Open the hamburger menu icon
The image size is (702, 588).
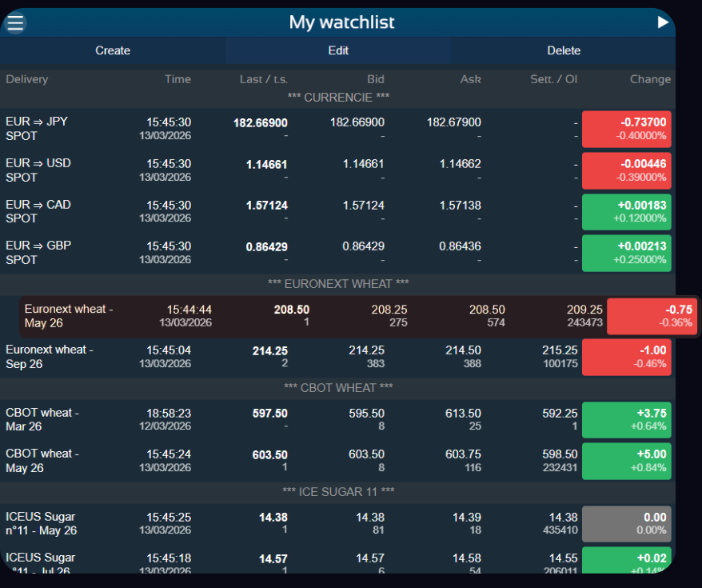click(x=15, y=22)
